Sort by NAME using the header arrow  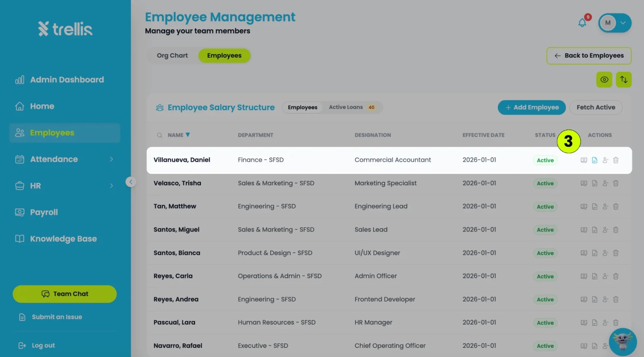[188, 135]
